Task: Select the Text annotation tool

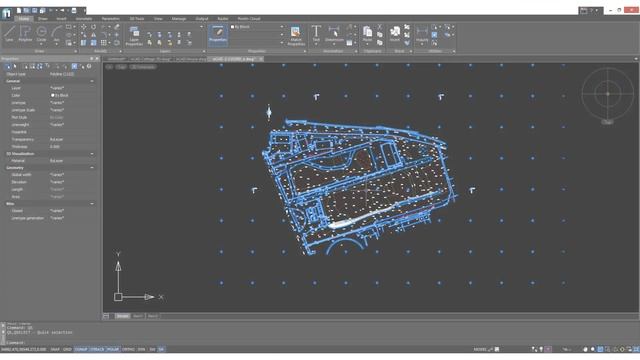Action: pos(316,33)
